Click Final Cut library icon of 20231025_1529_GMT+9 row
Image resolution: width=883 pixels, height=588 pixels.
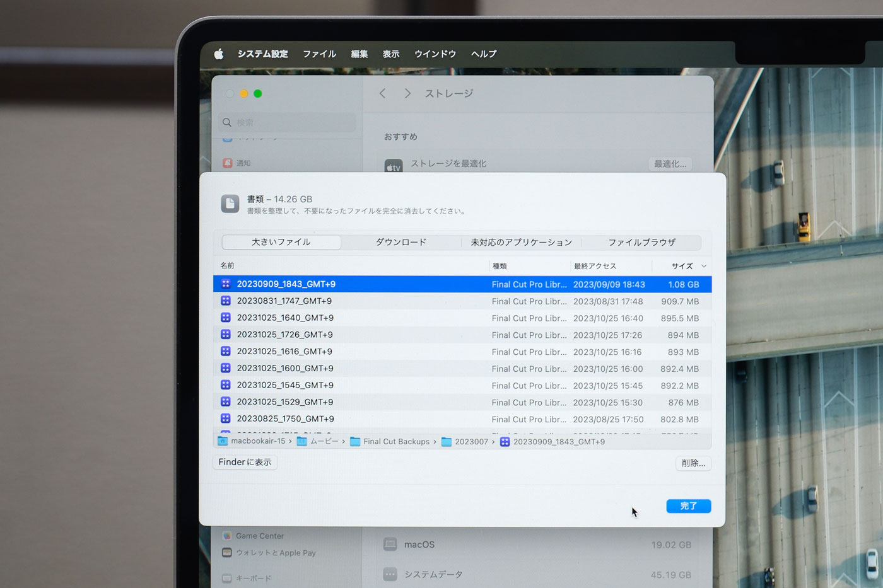(226, 401)
